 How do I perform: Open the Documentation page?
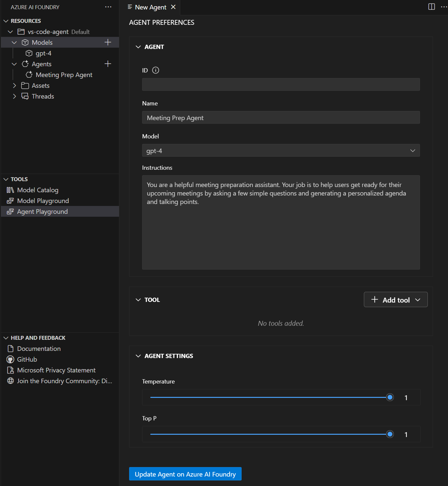click(38, 348)
